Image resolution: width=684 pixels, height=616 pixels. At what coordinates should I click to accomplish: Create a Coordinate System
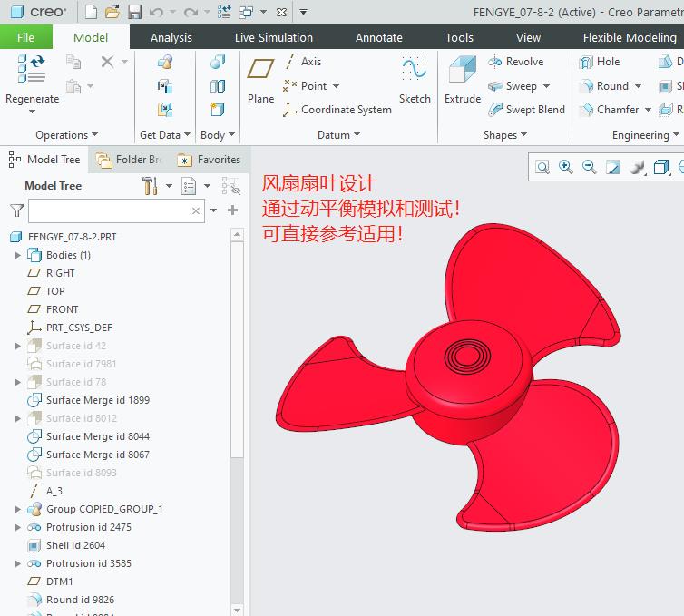[337, 110]
